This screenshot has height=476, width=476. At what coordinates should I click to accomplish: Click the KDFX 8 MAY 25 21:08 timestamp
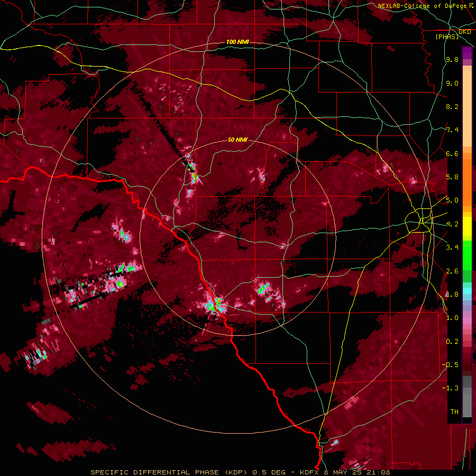click(345, 472)
